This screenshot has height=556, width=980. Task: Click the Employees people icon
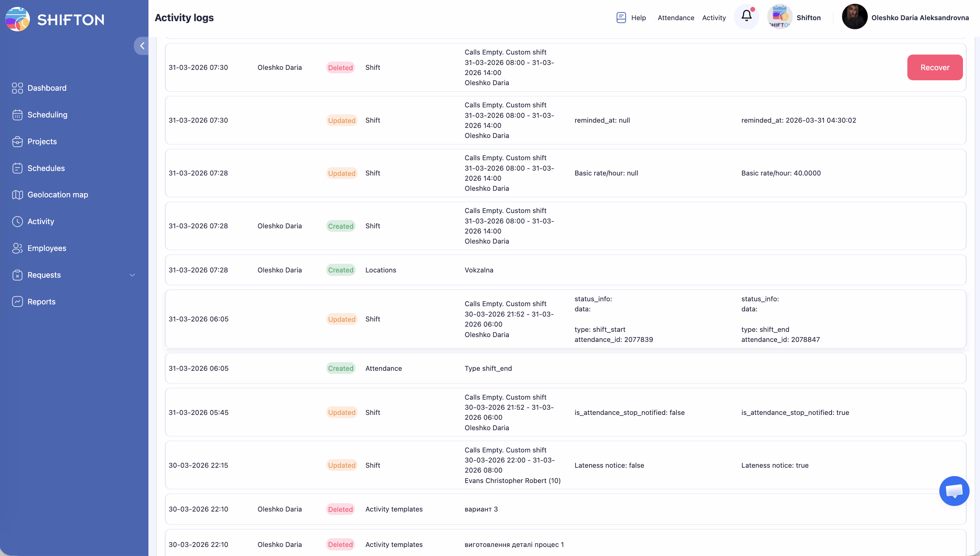17,248
